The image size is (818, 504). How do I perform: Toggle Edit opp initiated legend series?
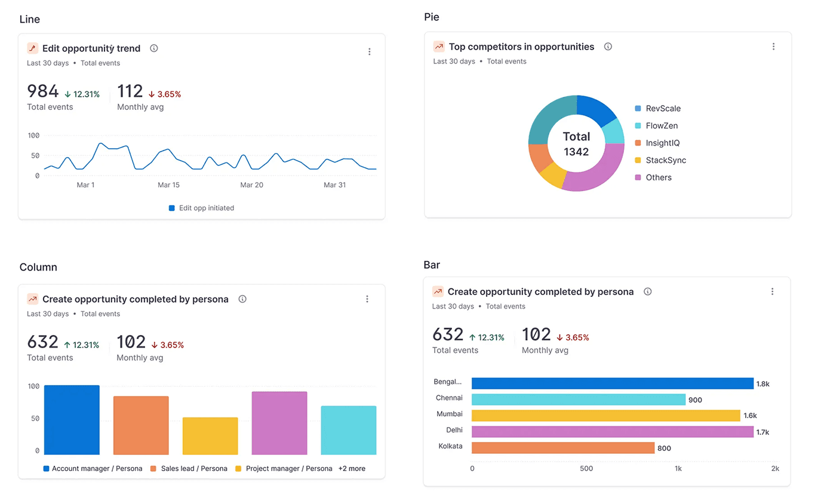click(x=201, y=208)
